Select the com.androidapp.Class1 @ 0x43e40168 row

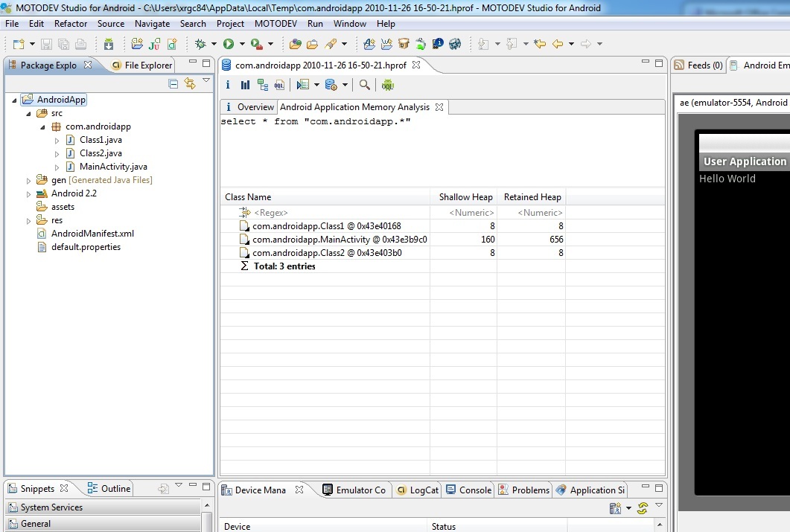click(x=393, y=226)
